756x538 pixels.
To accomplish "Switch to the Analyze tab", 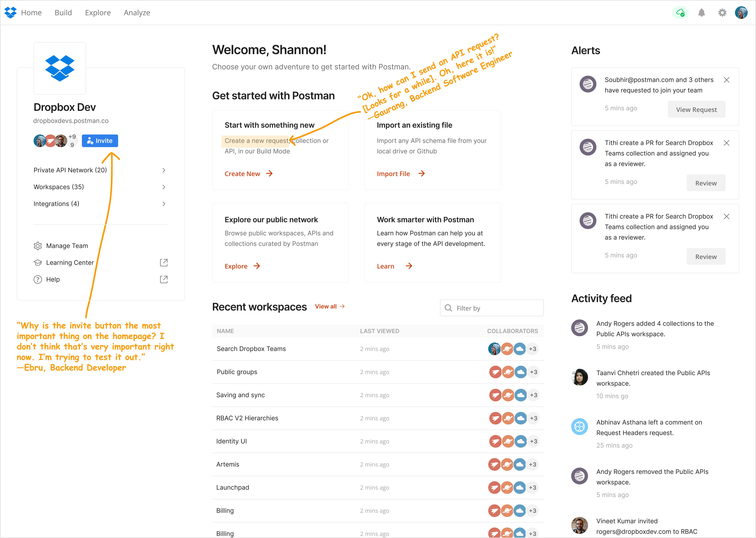I will point(137,13).
